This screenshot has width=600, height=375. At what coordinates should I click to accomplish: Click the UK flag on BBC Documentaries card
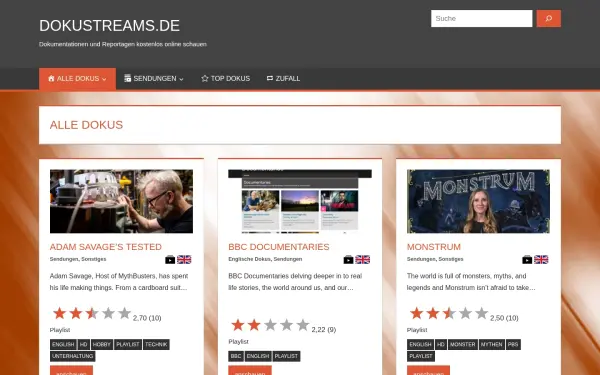362,259
